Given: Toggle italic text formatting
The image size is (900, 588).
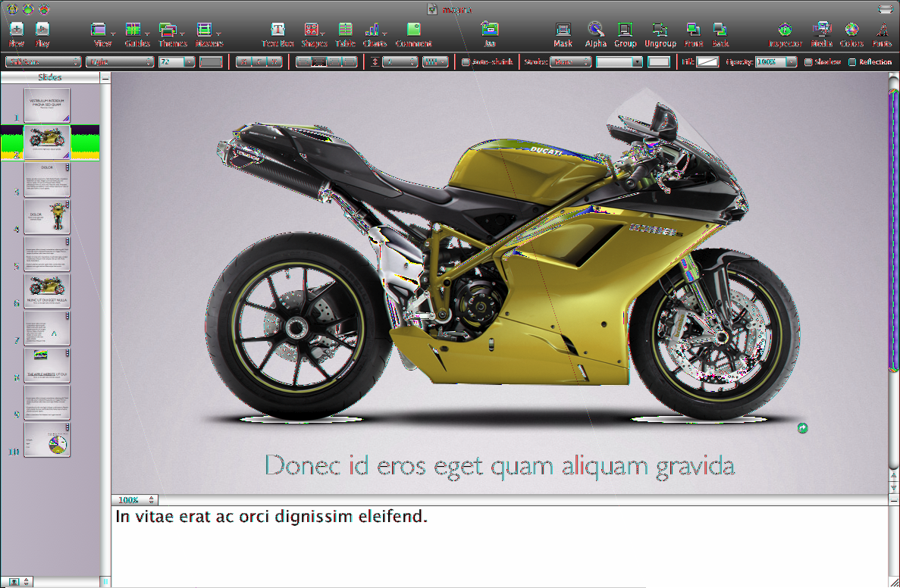Looking at the screenshot, I should tap(259, 62).
